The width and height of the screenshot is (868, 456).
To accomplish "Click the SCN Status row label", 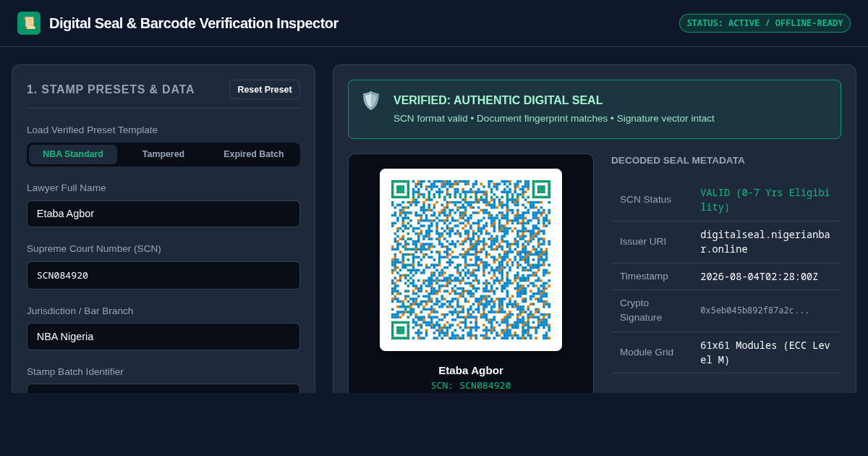I will 645,200.
